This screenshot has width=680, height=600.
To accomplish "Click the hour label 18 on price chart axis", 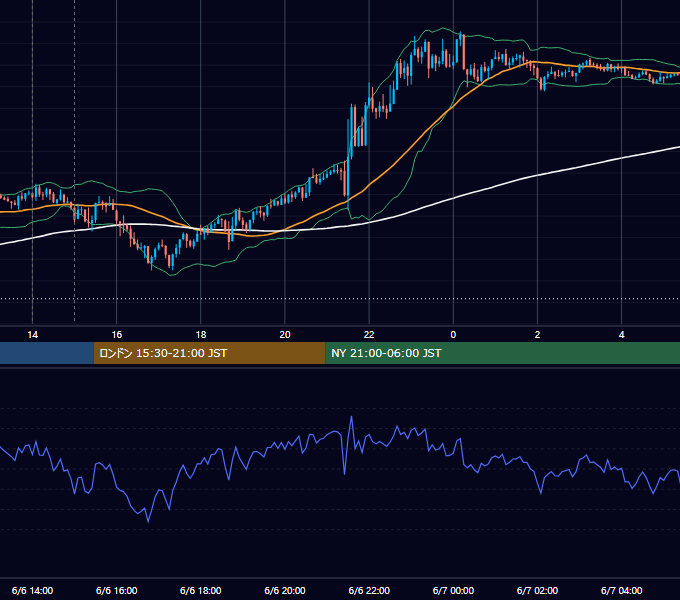I will 201,335.
